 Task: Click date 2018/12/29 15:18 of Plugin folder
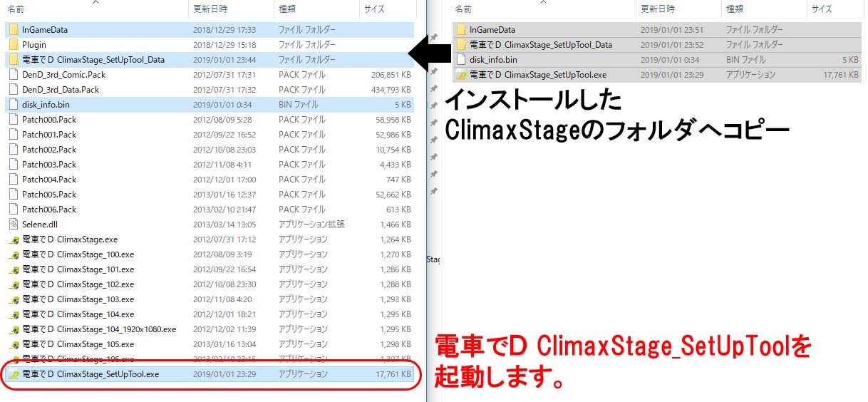[224, 45]
